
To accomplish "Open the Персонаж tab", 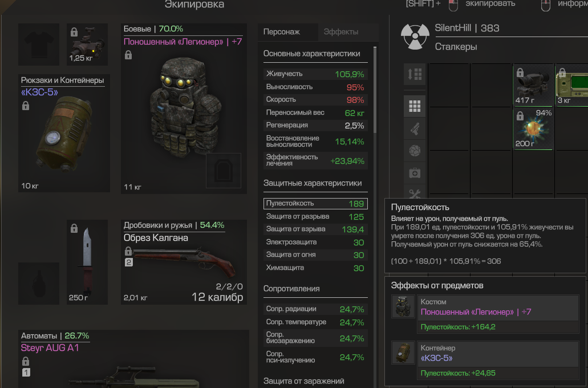I will click(282, 32).
